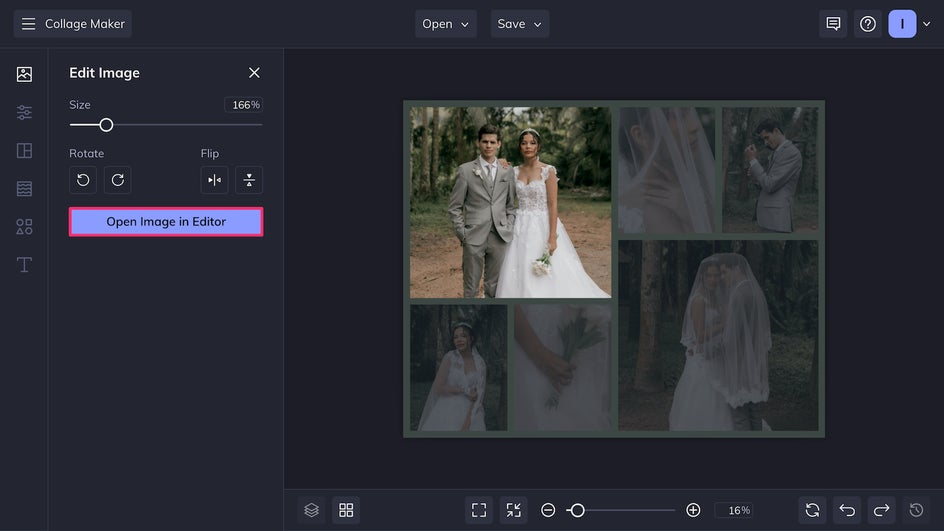Open the layers panel icon
The image size is (944, 531).
311,510
